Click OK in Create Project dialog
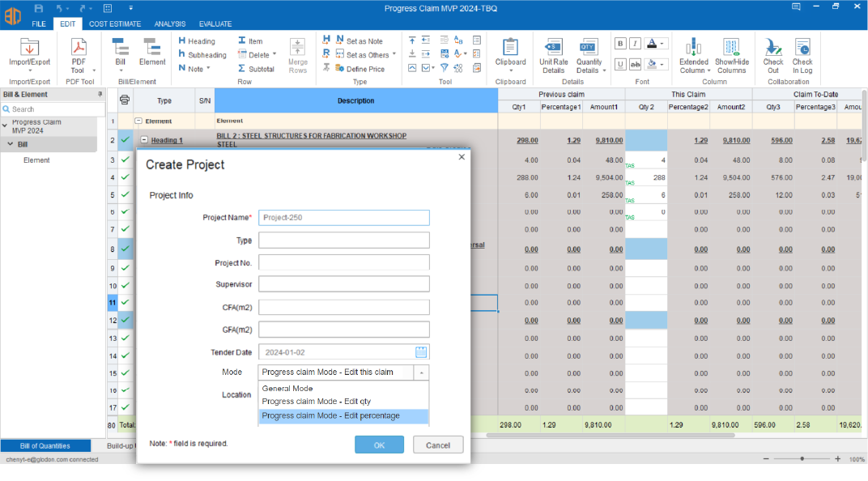This screenshot has width=868, height=481. (x=379, y=445)
